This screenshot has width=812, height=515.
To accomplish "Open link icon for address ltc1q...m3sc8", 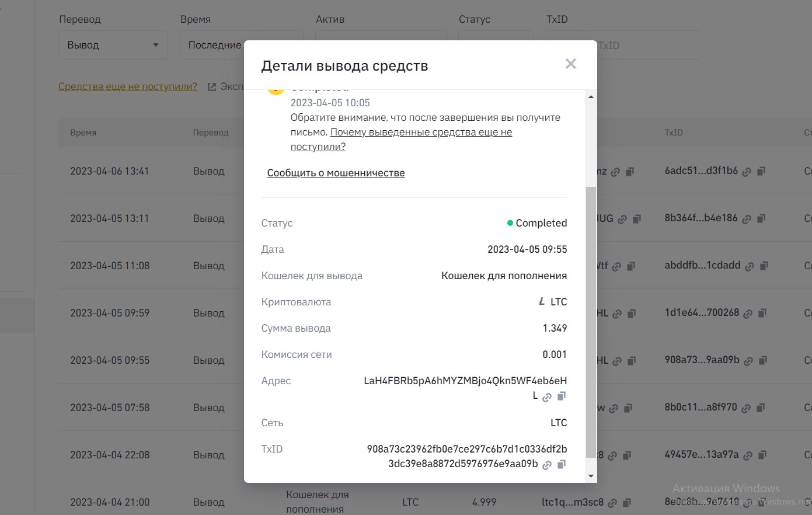I will [612, 503].
